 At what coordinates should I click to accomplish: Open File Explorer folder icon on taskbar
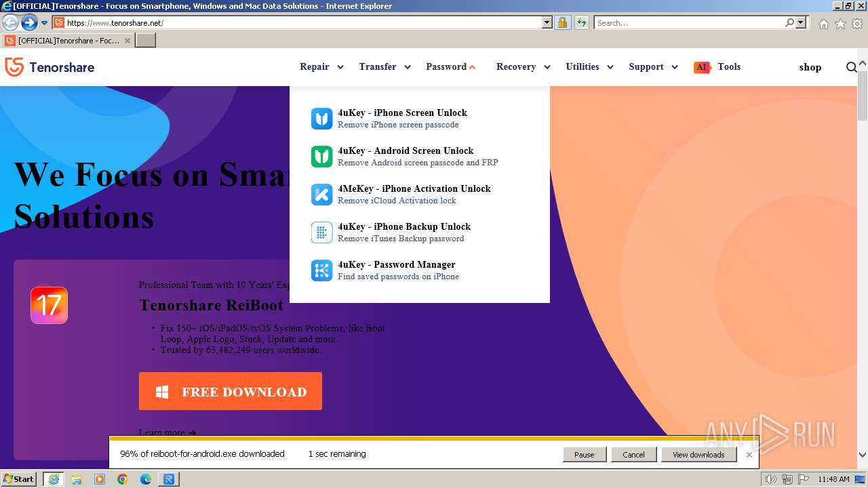(77, 479)
